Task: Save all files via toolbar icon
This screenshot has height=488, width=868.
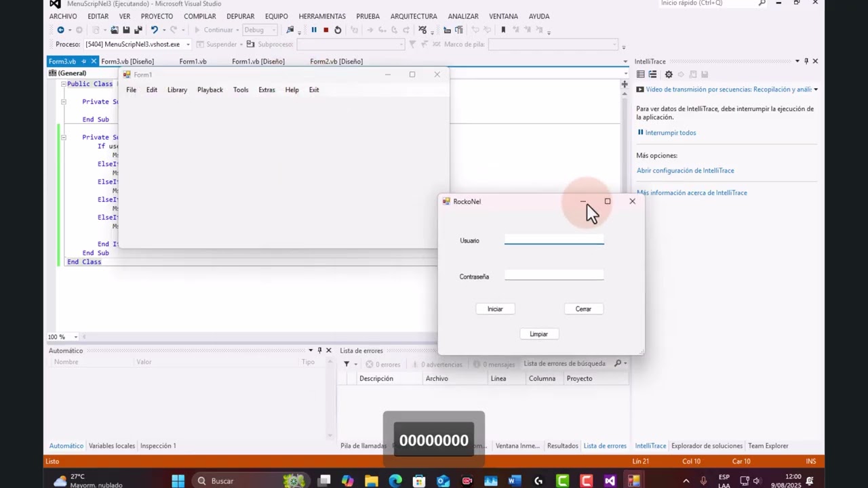Action: click(138, 30)
